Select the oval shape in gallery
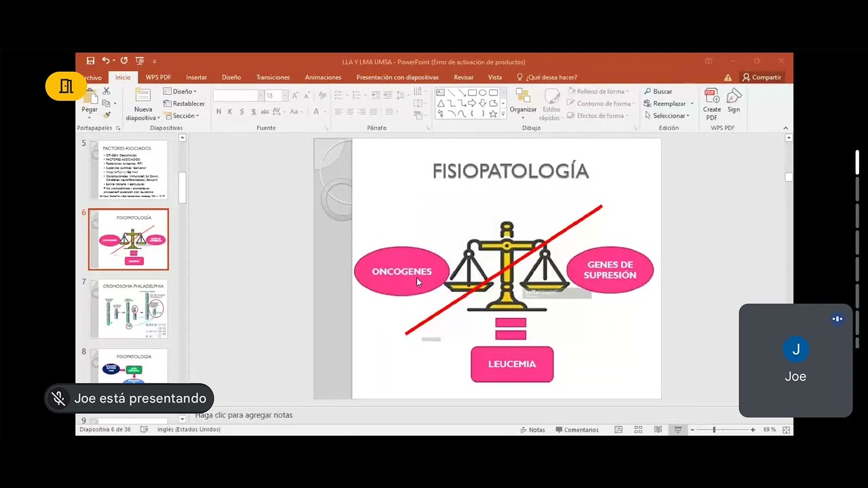The width and height of the screenshot is (868, 488). 483,92
